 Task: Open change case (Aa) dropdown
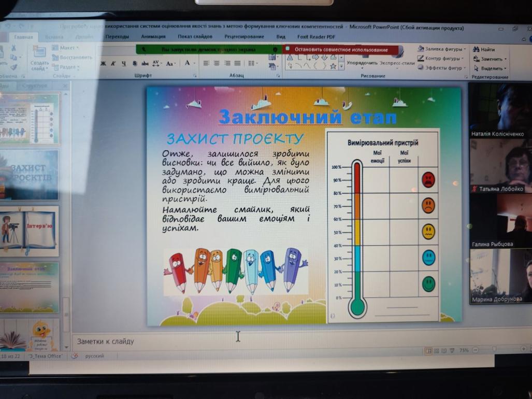(170, 63)
